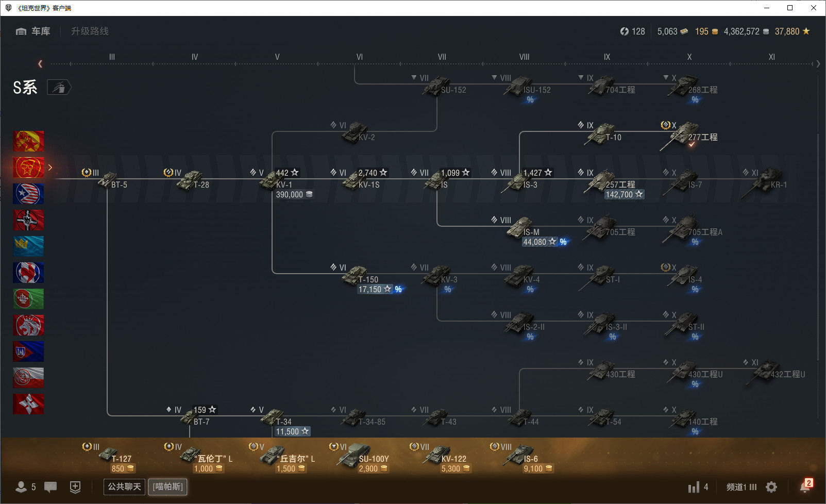Select the Czechoslovakia nation flag
The height and width of the screenshot is (504, 826).
pyautogui.click(x=28, y=351)
